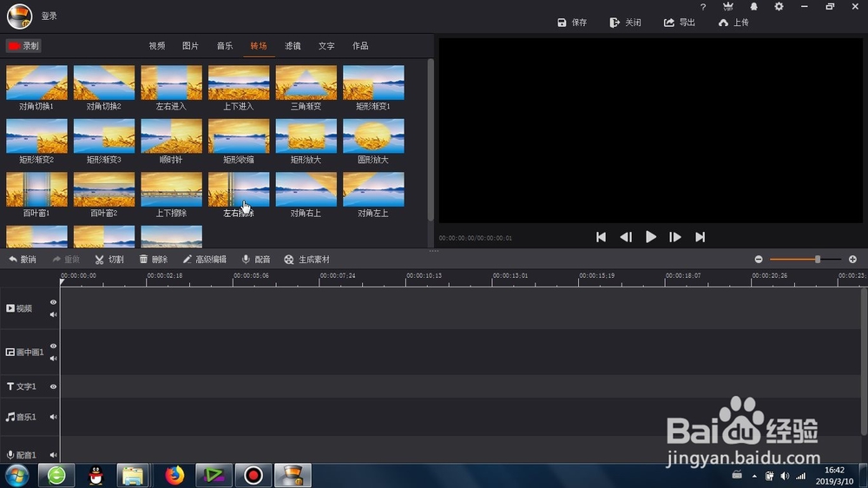Viewport: 868px width, 488px height.
Task: Open the settings gear icon
Action: (779, 7)
